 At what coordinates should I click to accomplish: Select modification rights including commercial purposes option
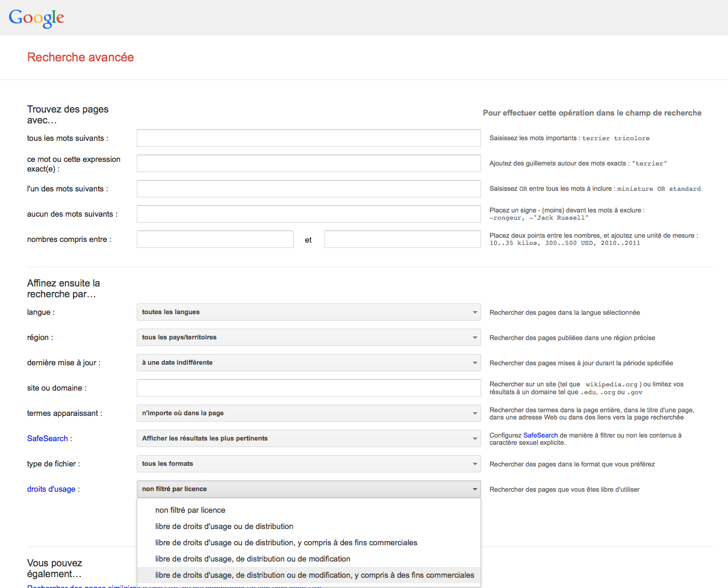(x=314, y=575)
